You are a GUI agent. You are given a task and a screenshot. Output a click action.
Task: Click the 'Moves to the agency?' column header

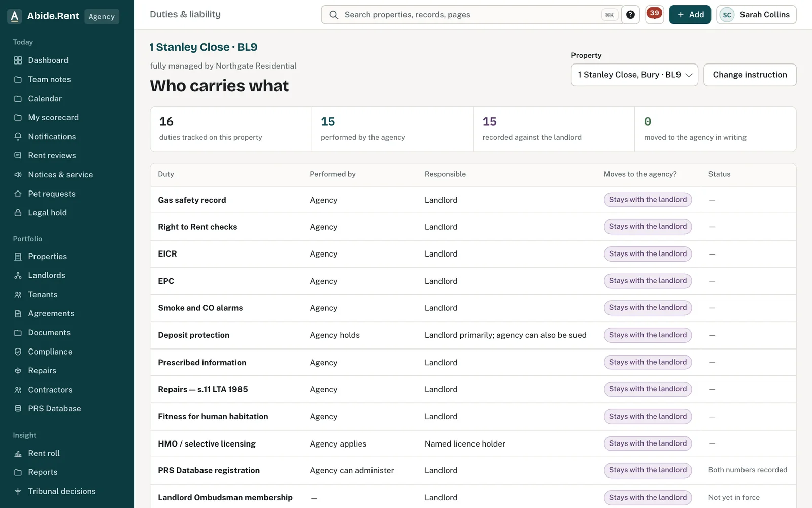(640, 174)
